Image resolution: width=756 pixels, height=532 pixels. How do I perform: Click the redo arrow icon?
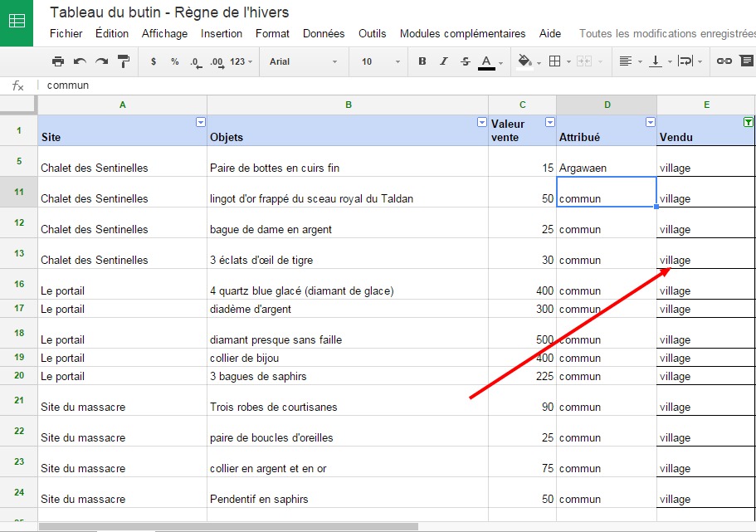101,61
